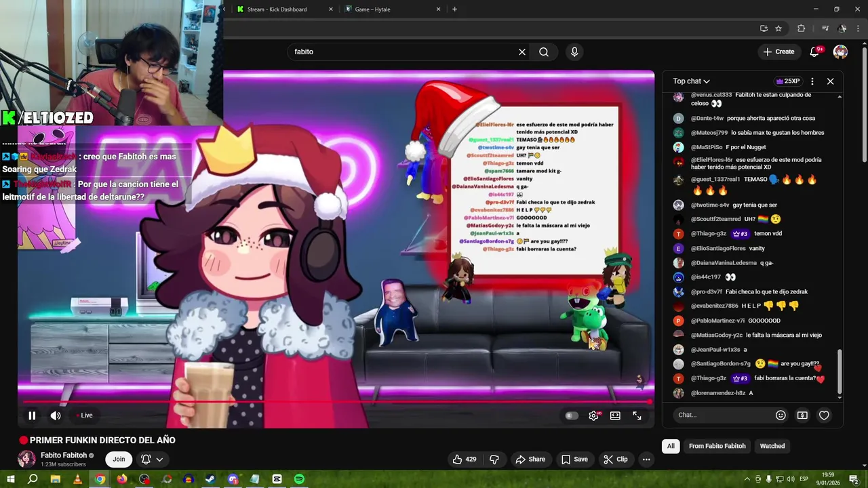Open Spotify from the taskbar
Viewport: 868px width, 488px height.
point(299,479)
